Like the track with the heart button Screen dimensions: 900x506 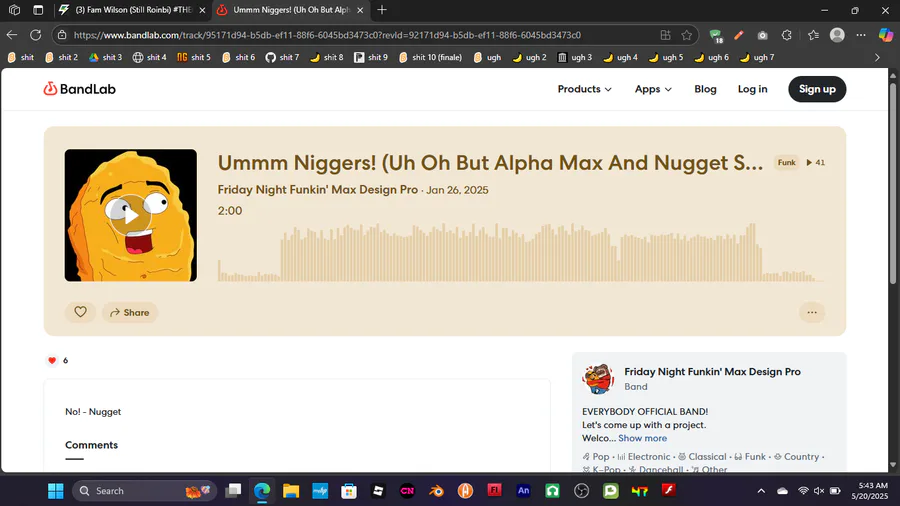point(80,312)
